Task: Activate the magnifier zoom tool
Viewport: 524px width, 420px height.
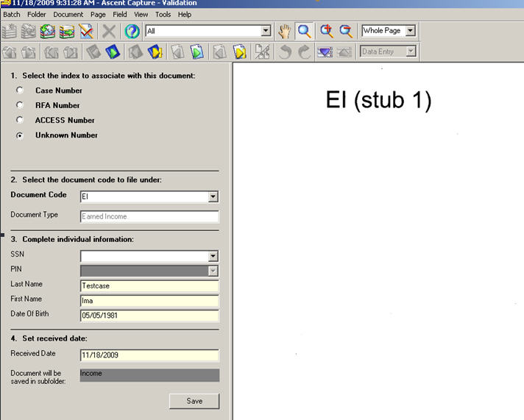Action: coord(304,31)
